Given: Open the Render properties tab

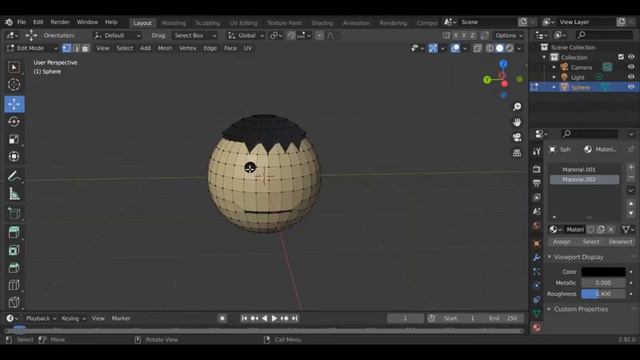Looking at the screenshot, I should (x=537, y=169).
